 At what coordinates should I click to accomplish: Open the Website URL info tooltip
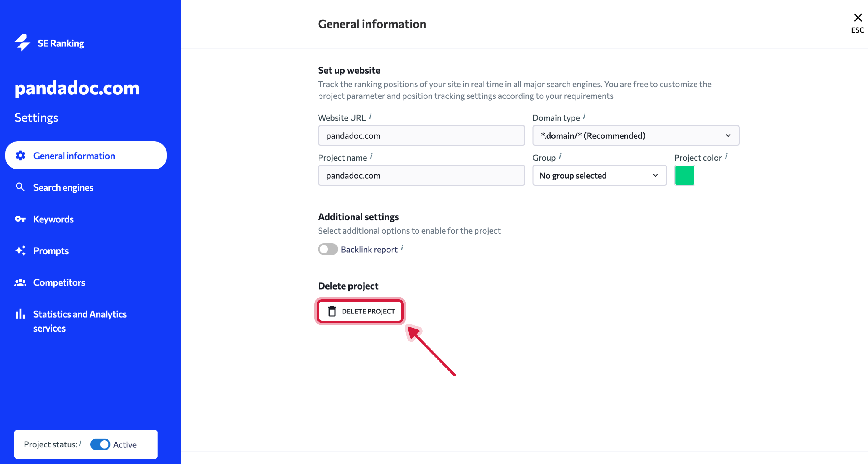[x=371, y=116]
